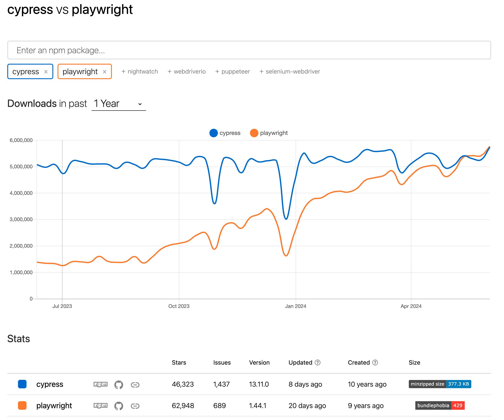This screenshot has height=420, width=504.
Task: Open the 1 Year time range dropdown
Action: coord(119,104)
